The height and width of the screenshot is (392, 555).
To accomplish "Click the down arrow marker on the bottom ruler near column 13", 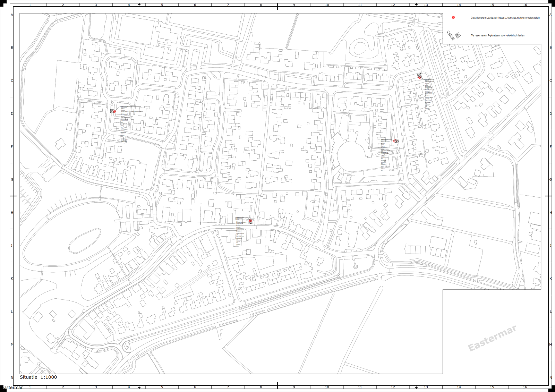I will 416,387.
